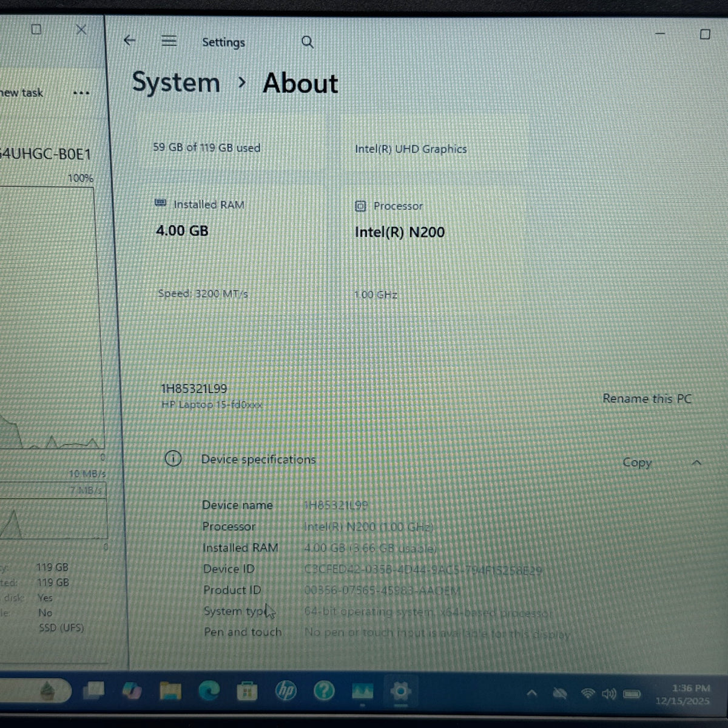Click the 1H85321L99 PC name heading
728x728 pixels.
pos(194,388)
